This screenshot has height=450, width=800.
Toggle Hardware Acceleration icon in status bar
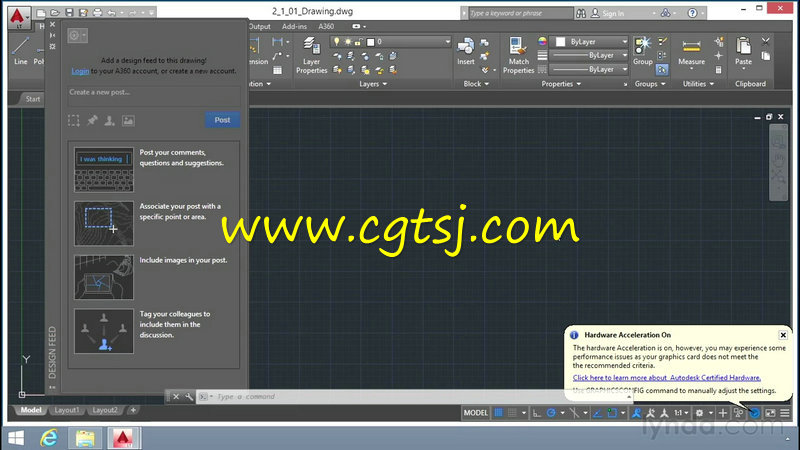(755, 413)
